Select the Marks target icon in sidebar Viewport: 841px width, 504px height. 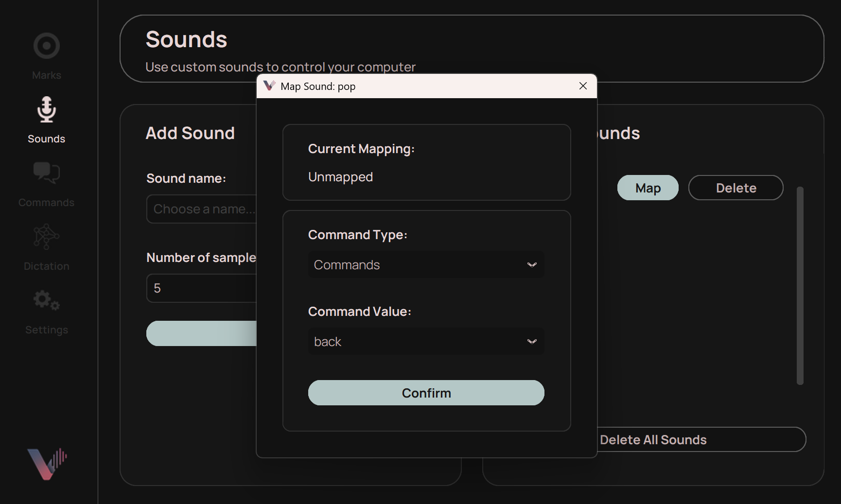[46, 45]
